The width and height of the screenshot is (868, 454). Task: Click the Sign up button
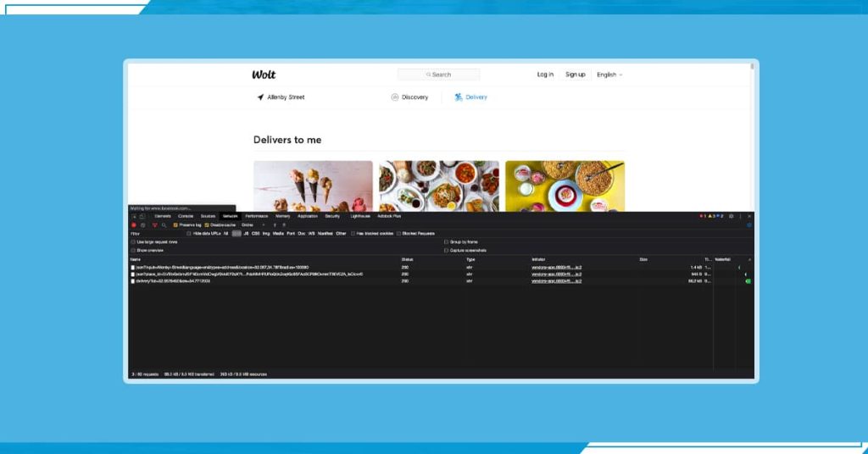576,75
